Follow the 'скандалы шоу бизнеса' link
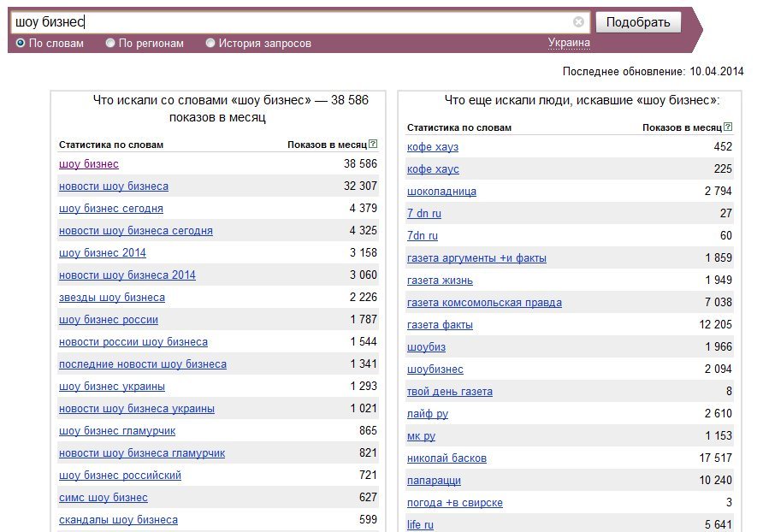This screenshot has width=763, height=532. click(118, 520)
